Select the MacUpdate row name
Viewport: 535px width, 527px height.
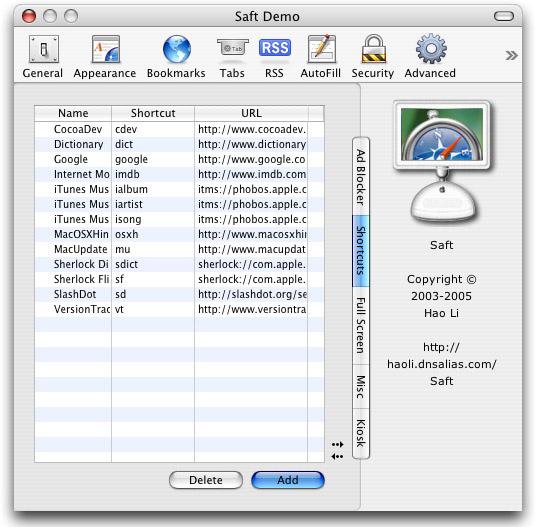tap(81, 249)
